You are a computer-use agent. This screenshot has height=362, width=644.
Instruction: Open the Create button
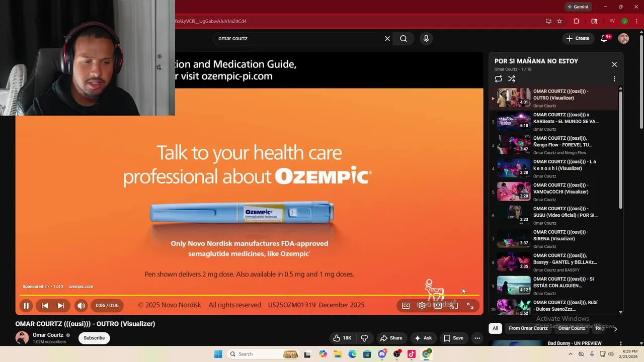[578, 38]
